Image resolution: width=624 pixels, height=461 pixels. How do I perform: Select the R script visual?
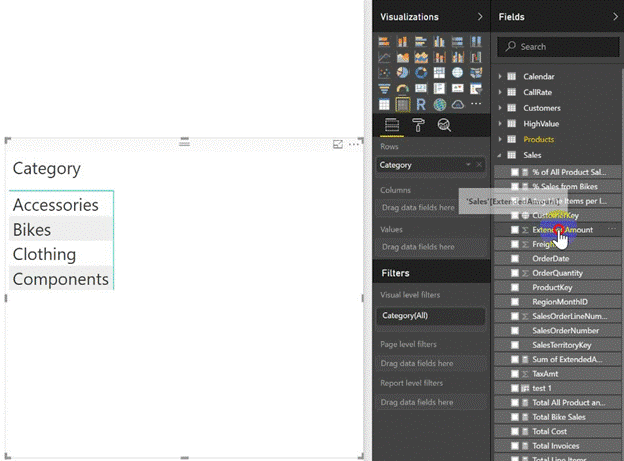click(421, 104)
